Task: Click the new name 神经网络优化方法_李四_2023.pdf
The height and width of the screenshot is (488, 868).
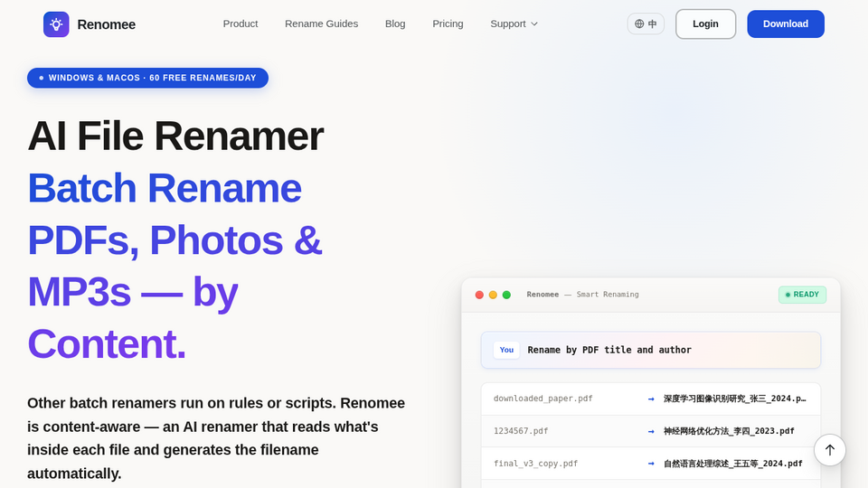Action: [x=729, y=431]
